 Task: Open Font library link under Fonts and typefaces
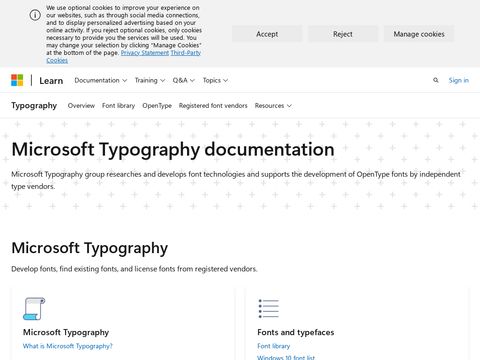pos(274,346)
